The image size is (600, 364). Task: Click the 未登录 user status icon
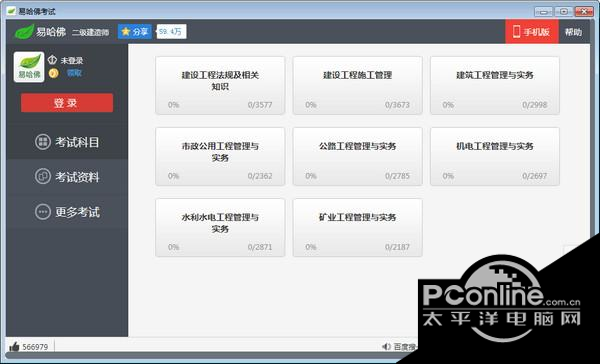[x=52, y=60]
